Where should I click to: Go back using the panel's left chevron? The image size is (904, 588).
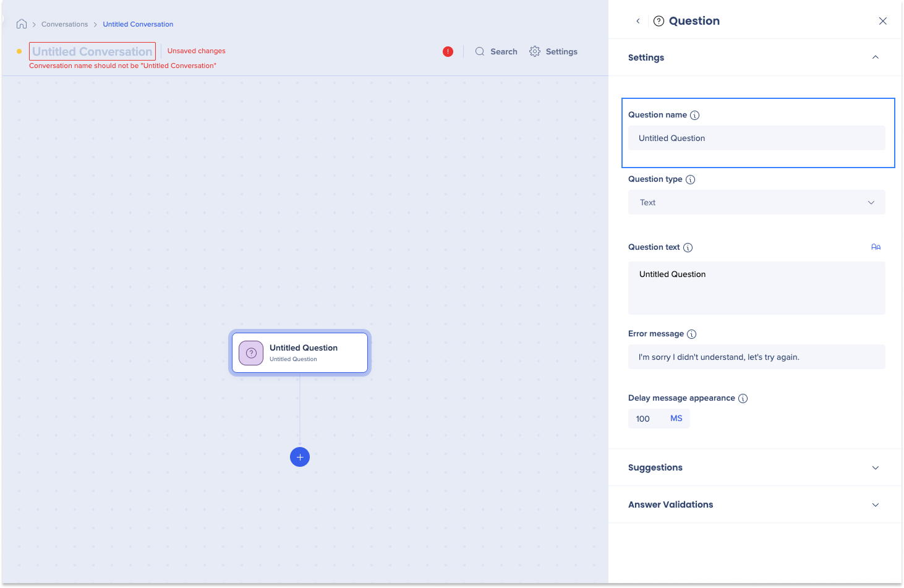coord(638,21)
